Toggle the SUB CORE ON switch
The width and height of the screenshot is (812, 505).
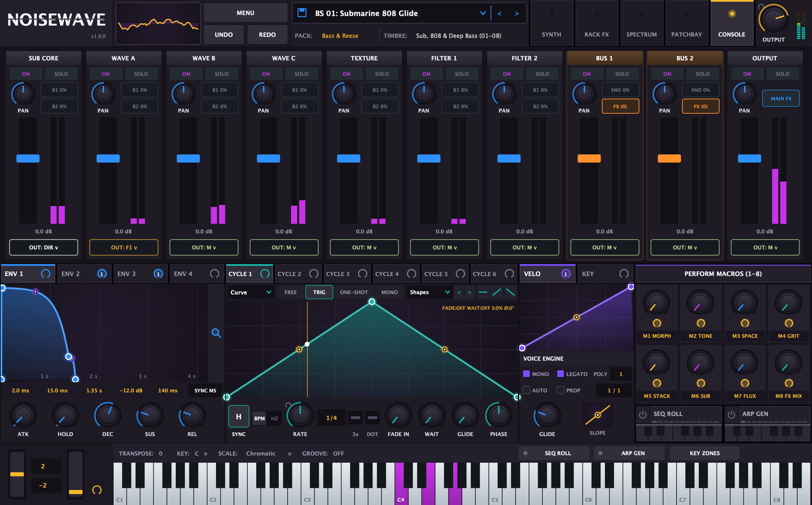[26, 74]
